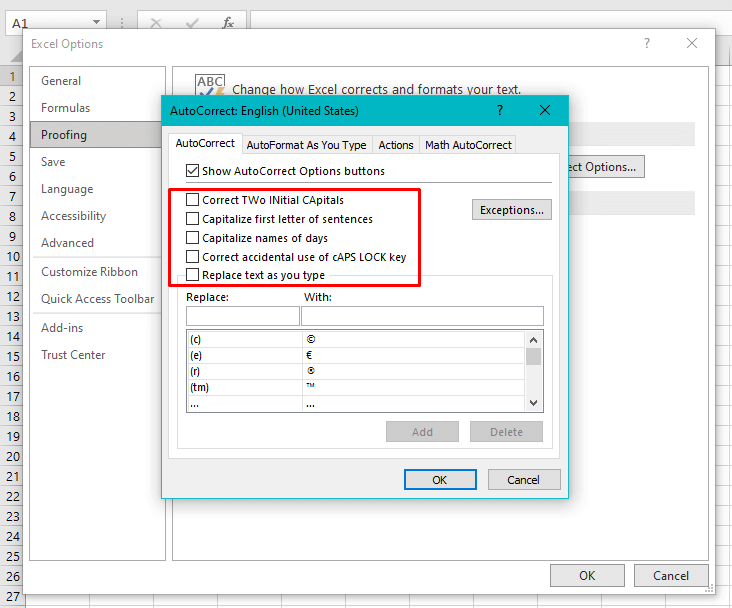The image size is (732, 608).
Task: Select the (c) replacement entry
Action: click(356, 339)
